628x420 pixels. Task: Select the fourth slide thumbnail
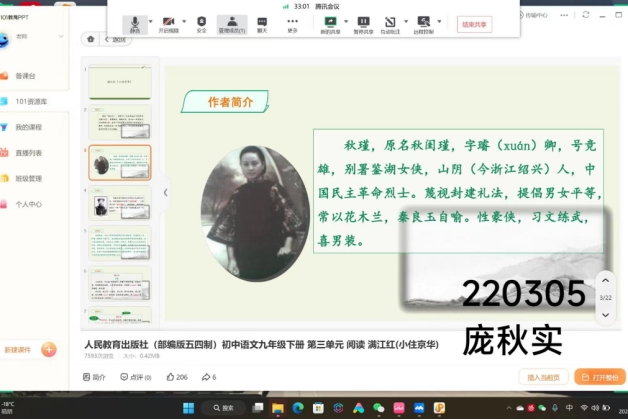119,205
